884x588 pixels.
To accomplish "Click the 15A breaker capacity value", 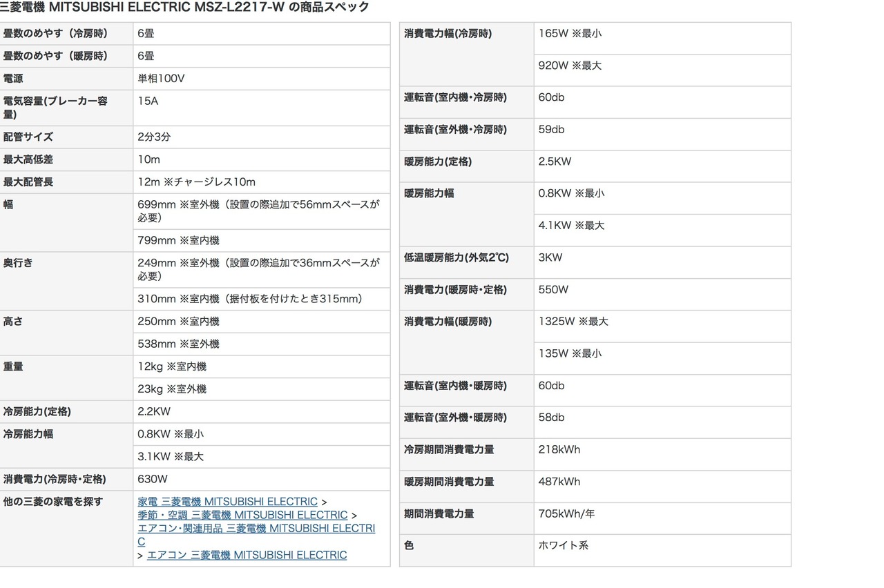I will click(148, 101).
